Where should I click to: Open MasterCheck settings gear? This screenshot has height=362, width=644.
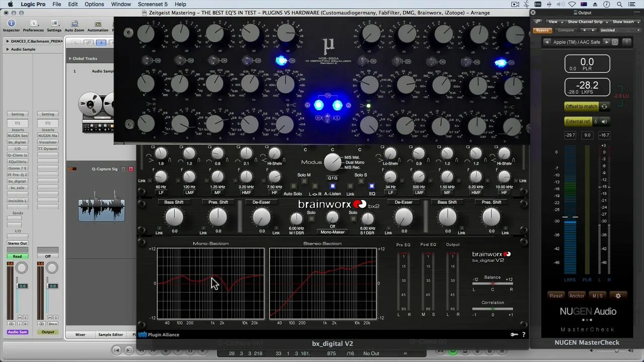tap(618, 296)
